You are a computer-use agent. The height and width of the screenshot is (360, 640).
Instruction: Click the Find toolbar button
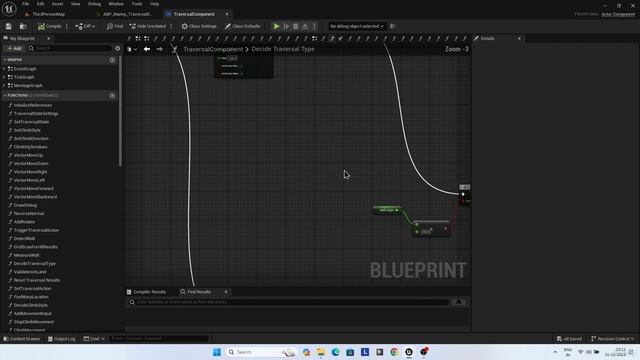click(x=115, y=26)
